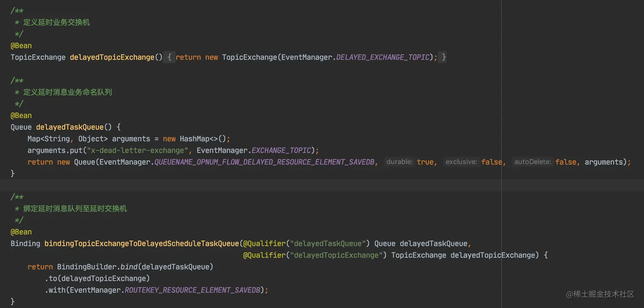Click the 'false' value after autoDelete:
The height and width of the screenshot is (308, 644).
pyautogui.click(x=566, y=162)
